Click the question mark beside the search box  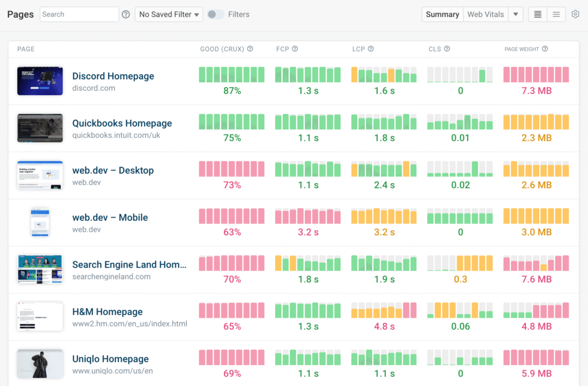(x=126, y=14)
